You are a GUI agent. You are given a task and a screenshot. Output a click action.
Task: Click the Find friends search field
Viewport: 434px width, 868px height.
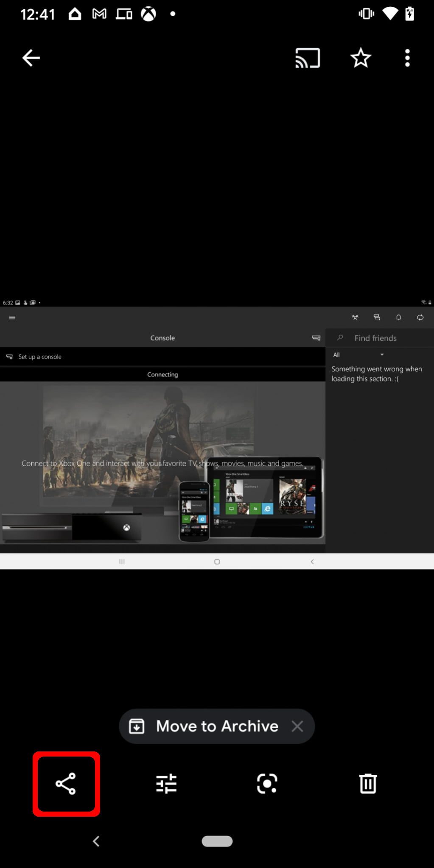(x=375, y=338)
